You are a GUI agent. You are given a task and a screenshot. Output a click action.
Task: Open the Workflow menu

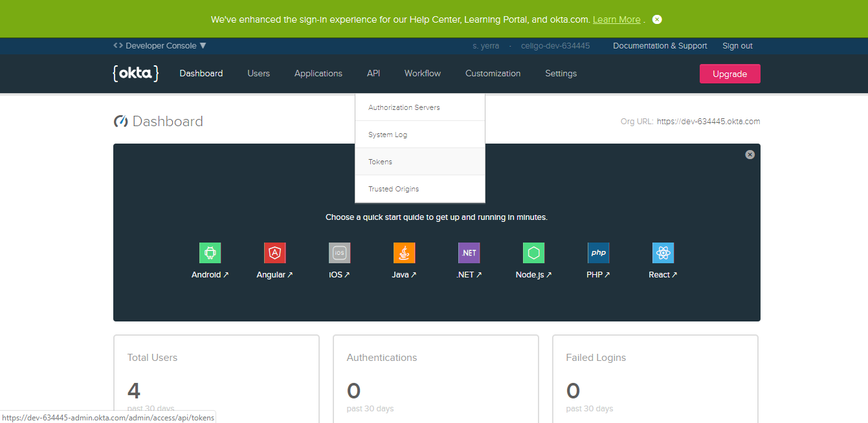click(x=423, y=74)
